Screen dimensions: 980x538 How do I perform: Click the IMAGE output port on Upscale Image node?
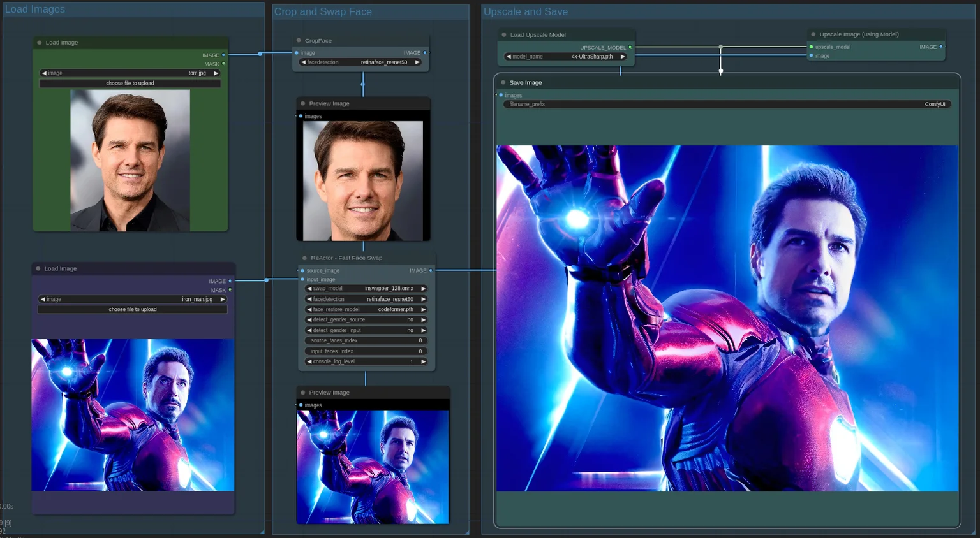click(940, 47)
